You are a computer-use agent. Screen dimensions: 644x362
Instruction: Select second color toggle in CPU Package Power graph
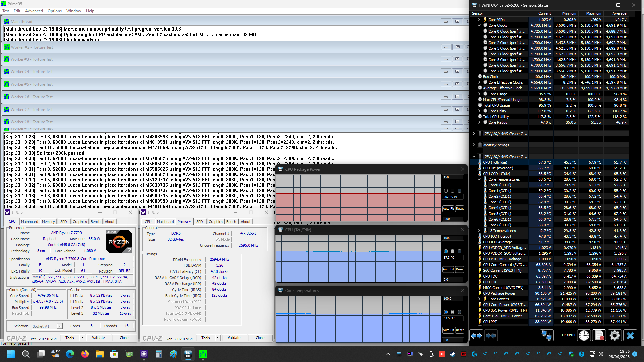click(x=452, y=191)
